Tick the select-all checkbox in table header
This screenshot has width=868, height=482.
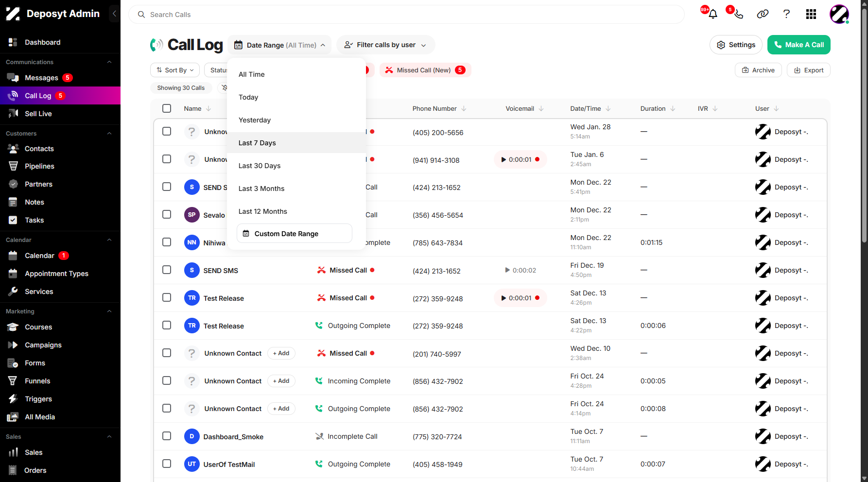pos(167,108)
